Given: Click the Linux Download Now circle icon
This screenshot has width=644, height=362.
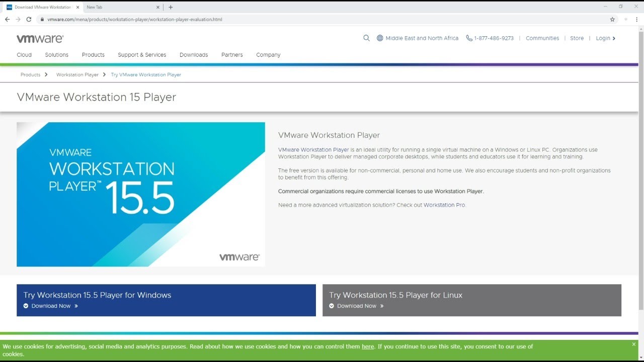Looking at the screenshot, I should (332, 306).
